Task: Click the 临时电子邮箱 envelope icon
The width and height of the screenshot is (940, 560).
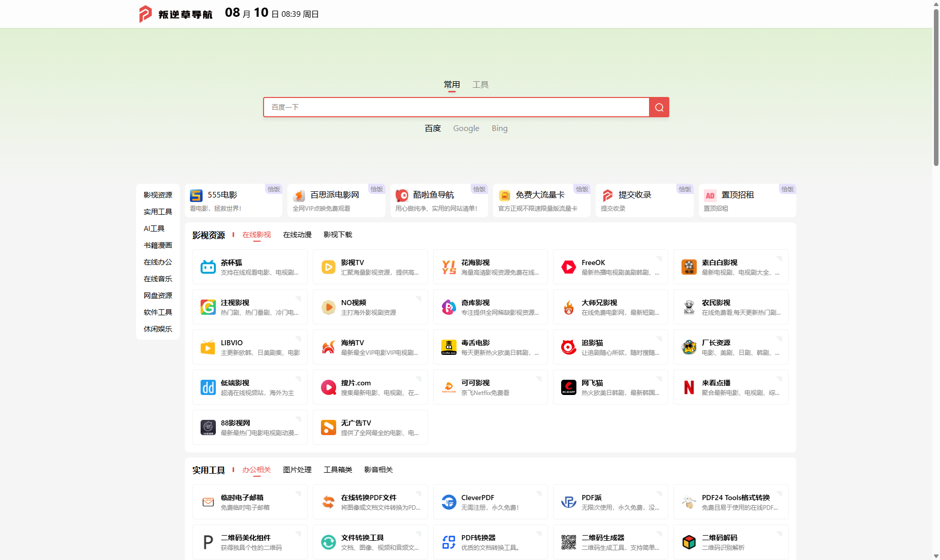Action: 208,502
